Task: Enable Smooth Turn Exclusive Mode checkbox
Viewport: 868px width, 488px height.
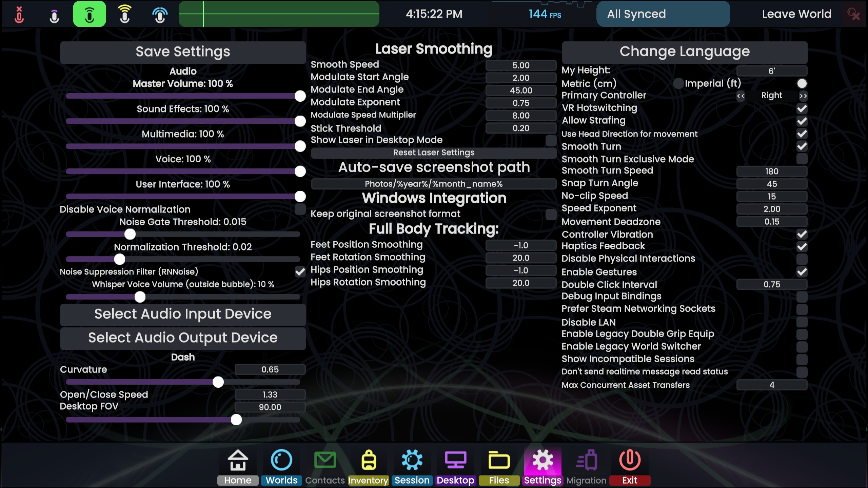Action: [x=802, y=159]
